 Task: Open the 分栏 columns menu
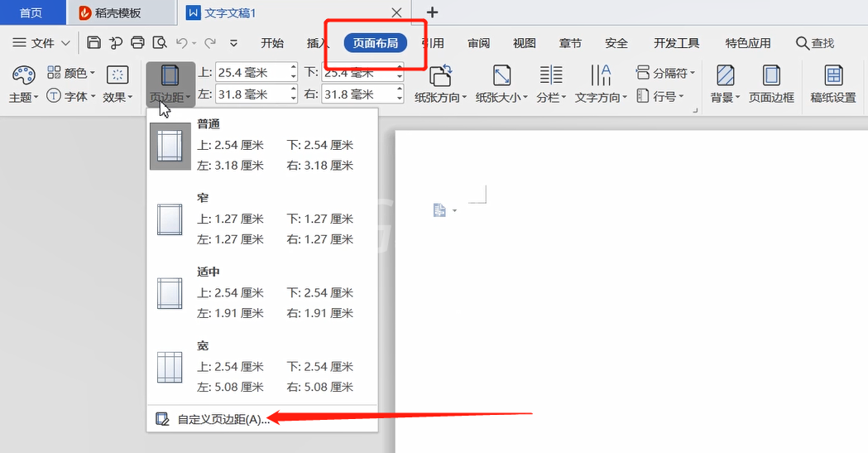click(551, 84)
